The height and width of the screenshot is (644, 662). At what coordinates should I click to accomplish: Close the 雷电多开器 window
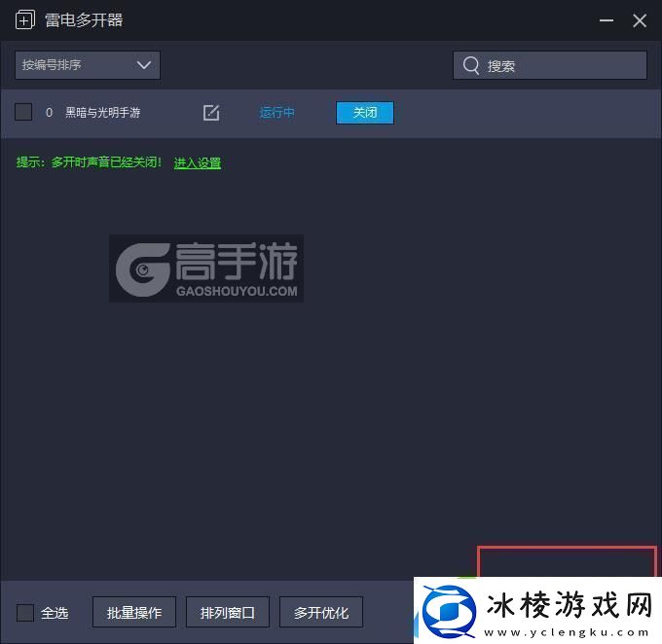[640, 20]
